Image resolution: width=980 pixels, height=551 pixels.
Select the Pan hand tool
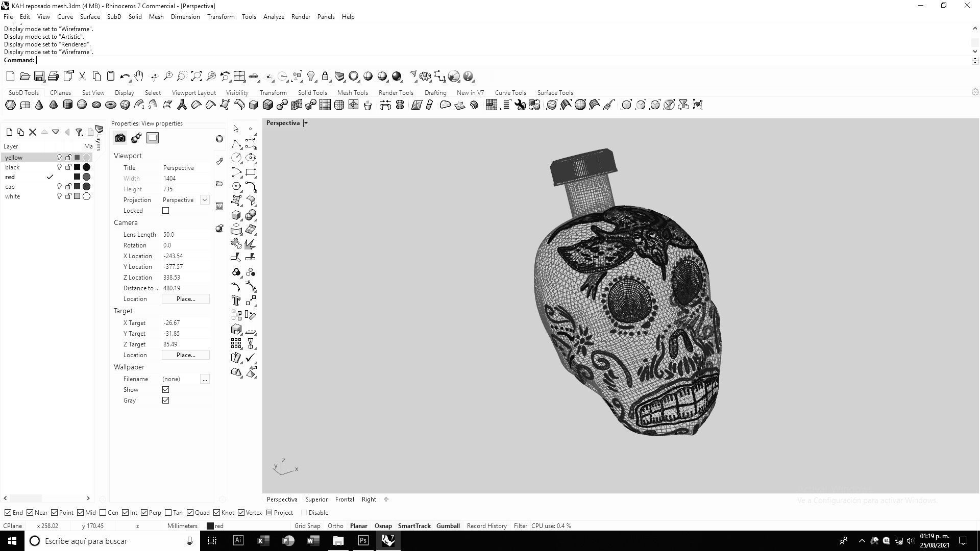point(139,77)
